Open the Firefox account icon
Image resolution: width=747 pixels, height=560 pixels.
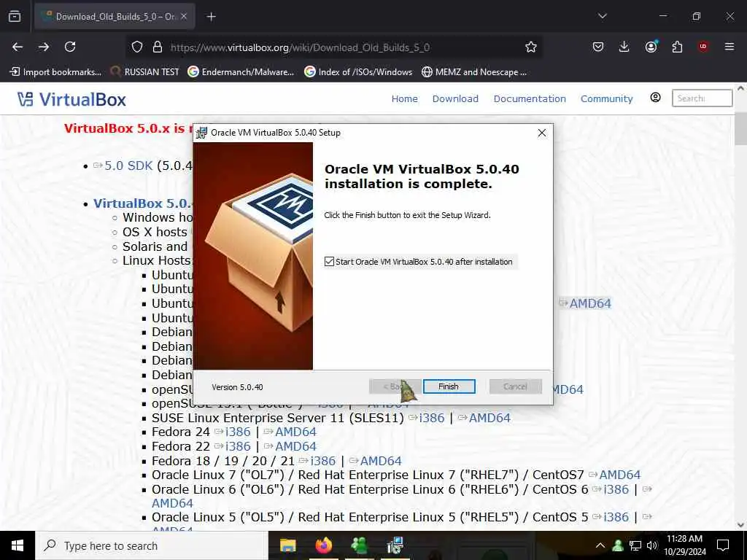pyautogui.click(x=651, y=47)
